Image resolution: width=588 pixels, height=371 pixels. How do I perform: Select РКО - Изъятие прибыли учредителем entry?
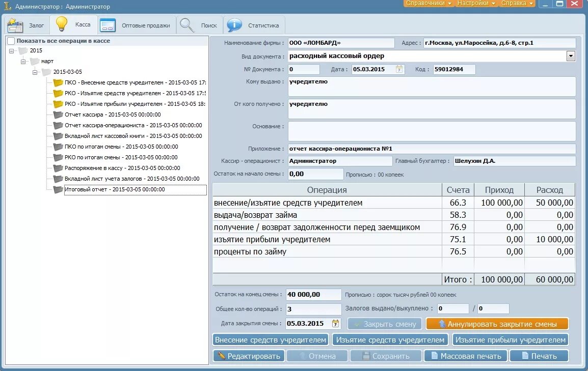(135, 104)
